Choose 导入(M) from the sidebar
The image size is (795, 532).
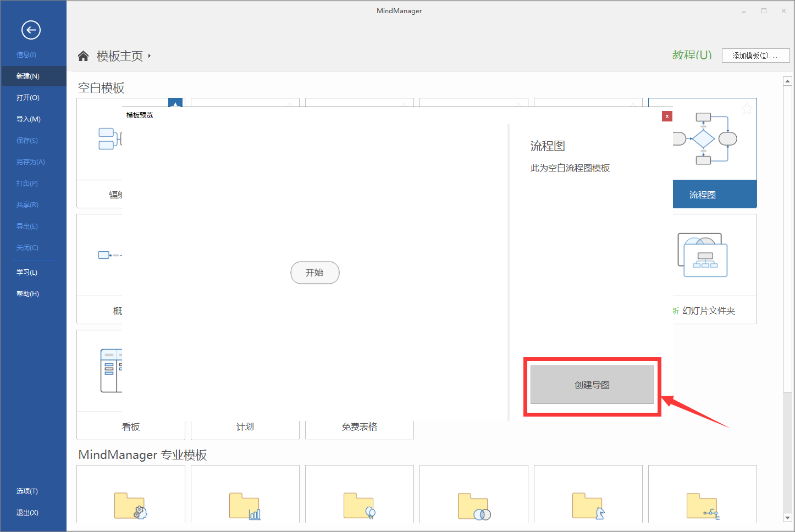pyautogui.click(x=29, y=119)
